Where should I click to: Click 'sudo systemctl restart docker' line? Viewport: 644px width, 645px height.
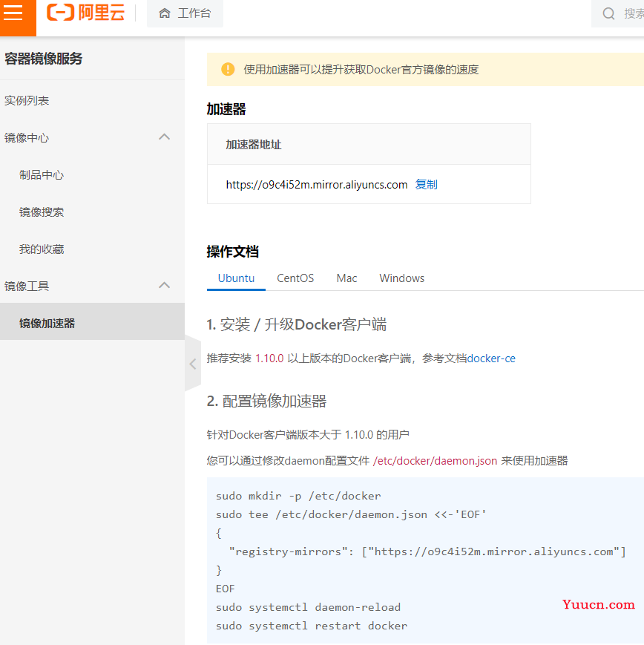tap(312, 626)
